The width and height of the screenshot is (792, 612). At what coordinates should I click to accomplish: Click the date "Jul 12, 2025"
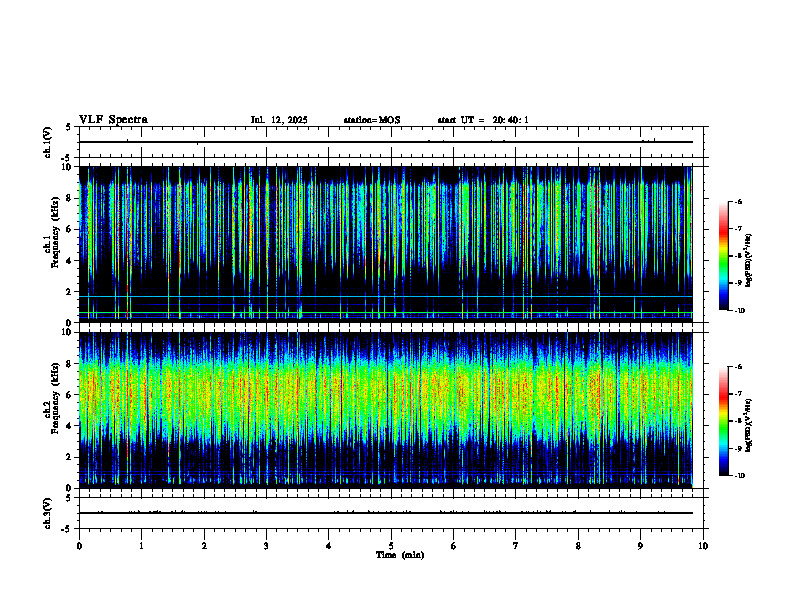click(x=279, y=120)
